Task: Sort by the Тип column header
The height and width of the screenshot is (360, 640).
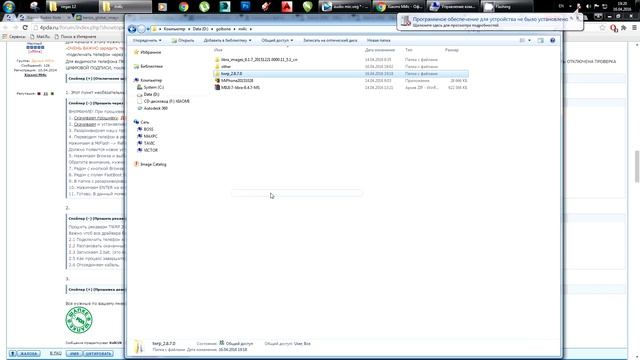Action: coord(409,50)
